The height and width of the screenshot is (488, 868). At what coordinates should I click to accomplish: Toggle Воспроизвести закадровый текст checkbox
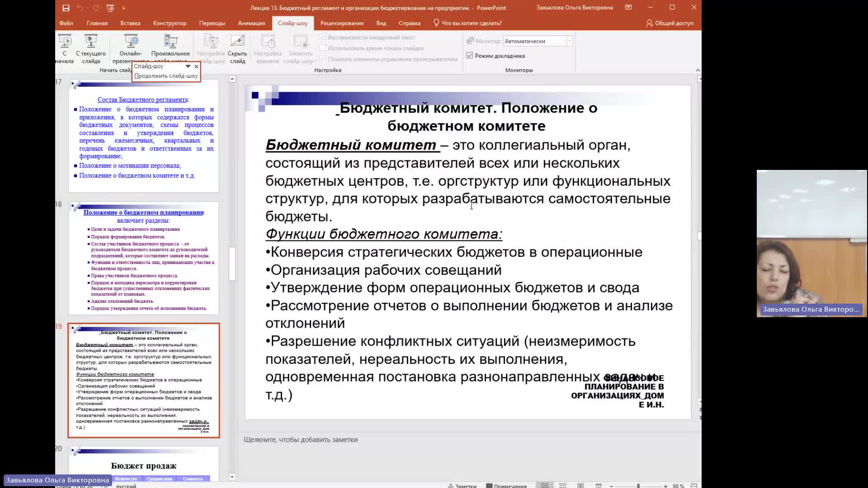[323, 37]
